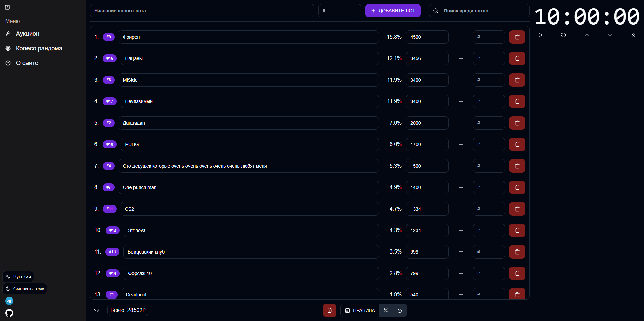
Task: Reset the timer with the circular arrow icon
Action: tap(563, 35)
